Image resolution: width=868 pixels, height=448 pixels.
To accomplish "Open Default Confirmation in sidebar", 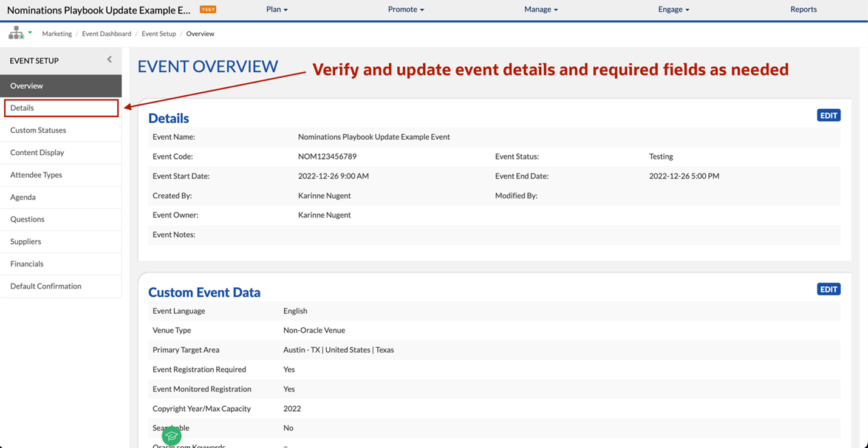I will tap(46, 287).
